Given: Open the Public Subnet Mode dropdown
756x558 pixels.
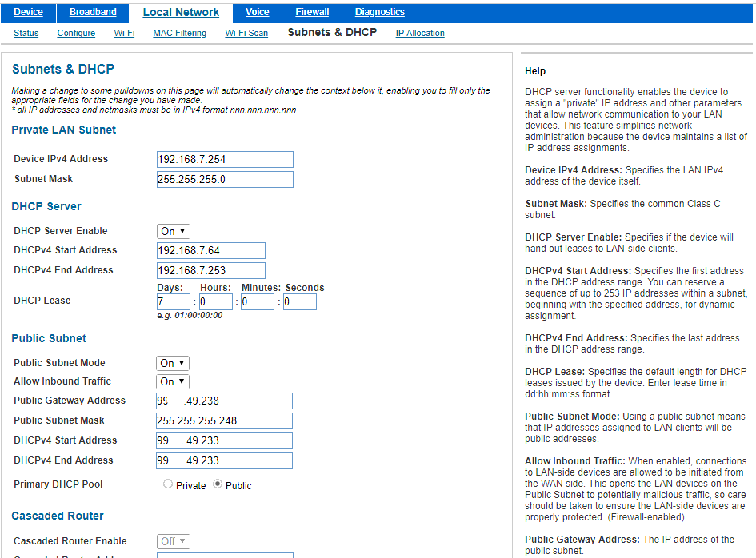Looking at the screenshot, I should pos(172,362).
